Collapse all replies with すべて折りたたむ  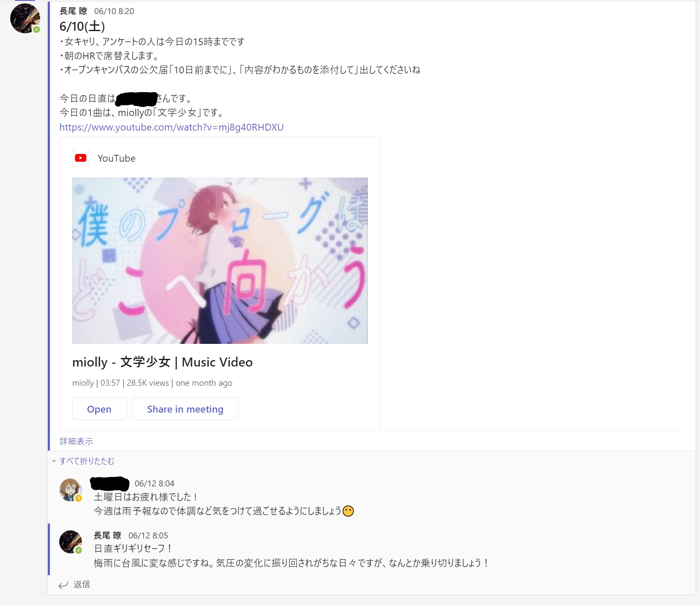pos(87,461)
